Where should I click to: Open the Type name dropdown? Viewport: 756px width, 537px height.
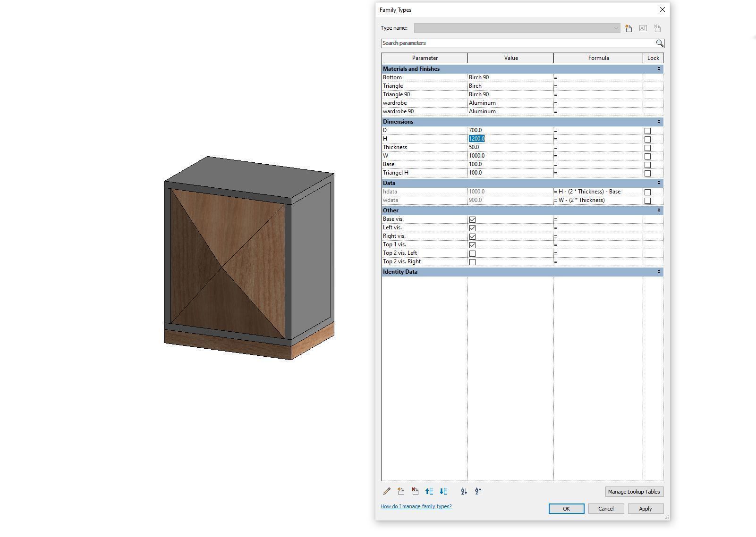point(616,28)
